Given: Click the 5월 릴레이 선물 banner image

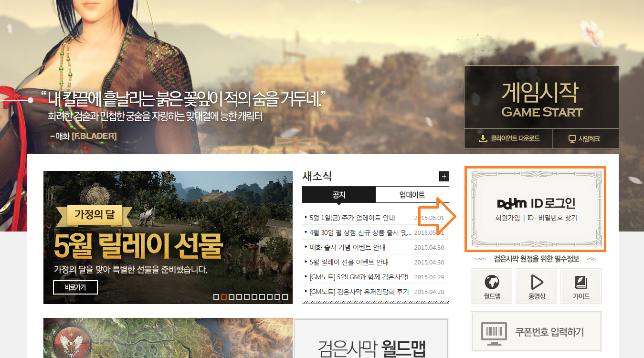Looking at the screenshot, I should pyautogui.click(x=168, y=237).
